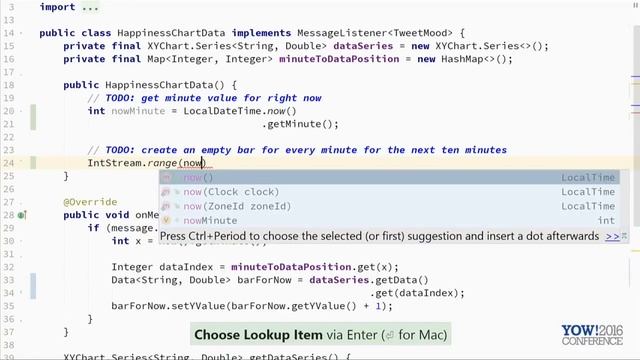Click the error stripe mark near the scrollbar top

point(636,76)
